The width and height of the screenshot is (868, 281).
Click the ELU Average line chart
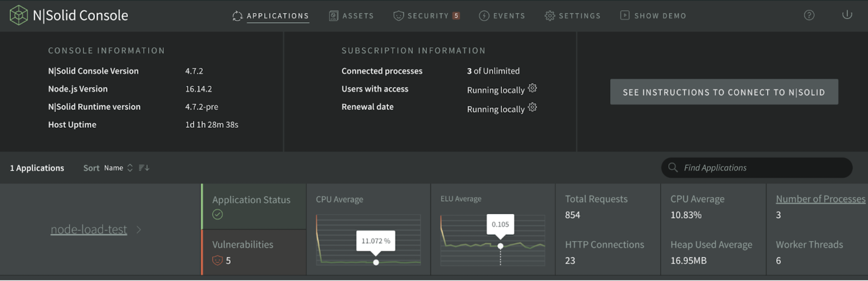point(493,240)
